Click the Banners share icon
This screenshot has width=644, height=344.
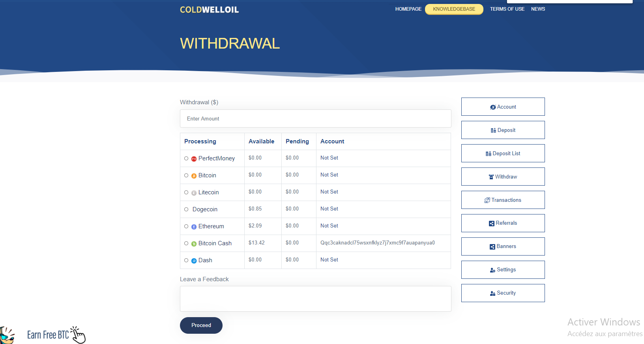tap(492, 247)
